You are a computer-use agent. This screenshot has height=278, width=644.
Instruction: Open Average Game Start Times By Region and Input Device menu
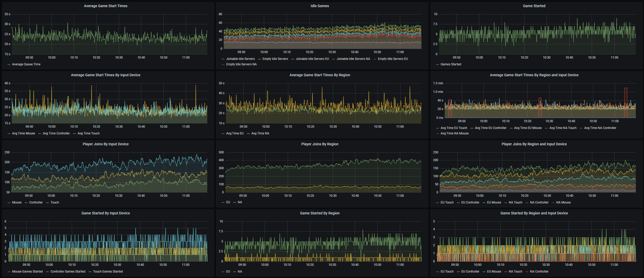(534, 75)
